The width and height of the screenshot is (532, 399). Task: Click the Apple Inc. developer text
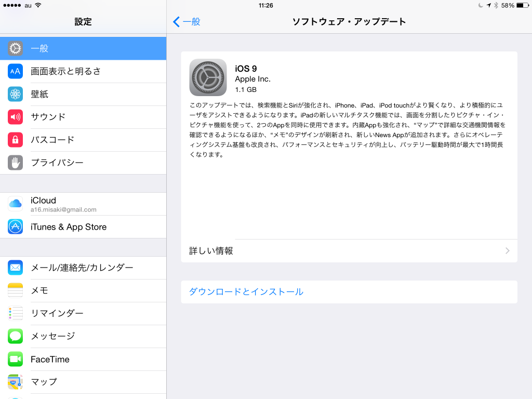click(253, 79)
